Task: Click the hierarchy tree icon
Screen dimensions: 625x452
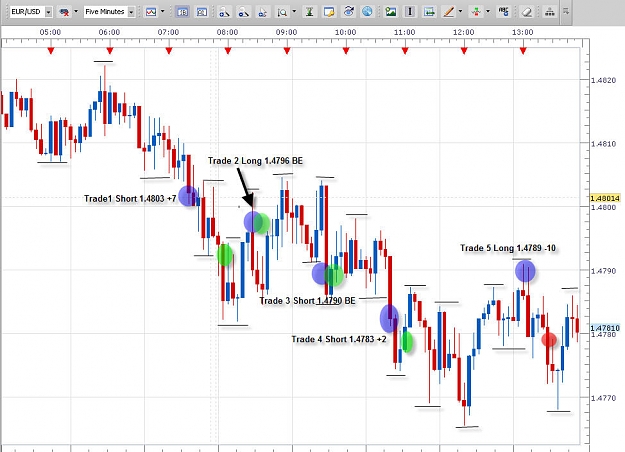Action: coord(550,12)
